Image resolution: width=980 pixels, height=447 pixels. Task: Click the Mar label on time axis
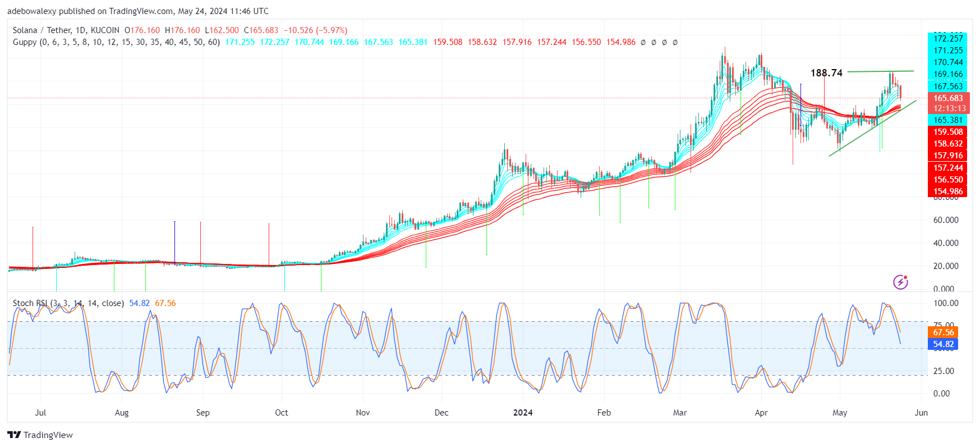680,413
